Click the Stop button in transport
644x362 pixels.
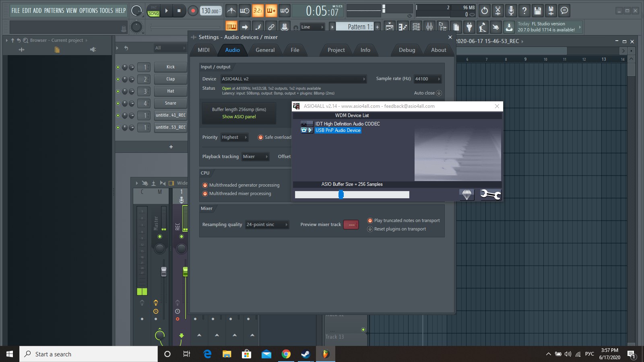pos(179,11)
